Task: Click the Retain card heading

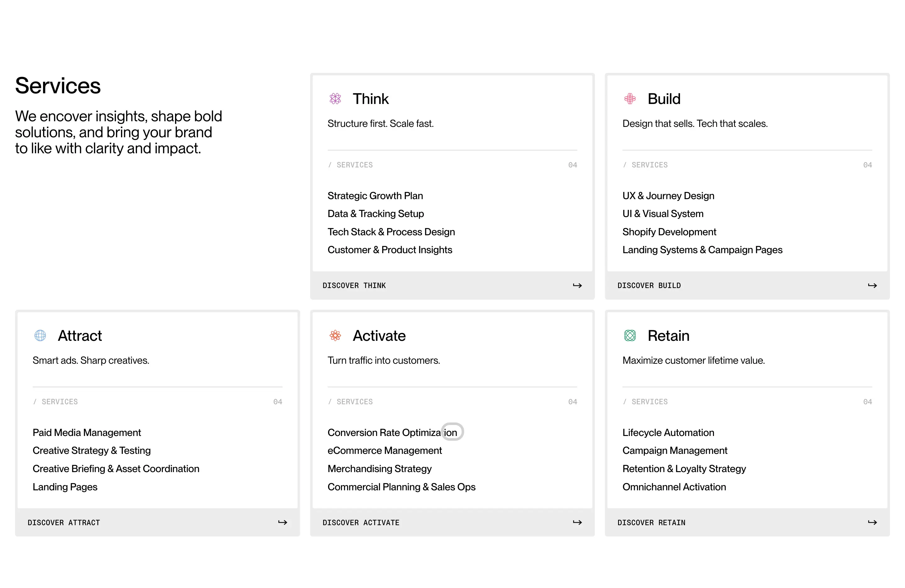Action: pos(668,336)
